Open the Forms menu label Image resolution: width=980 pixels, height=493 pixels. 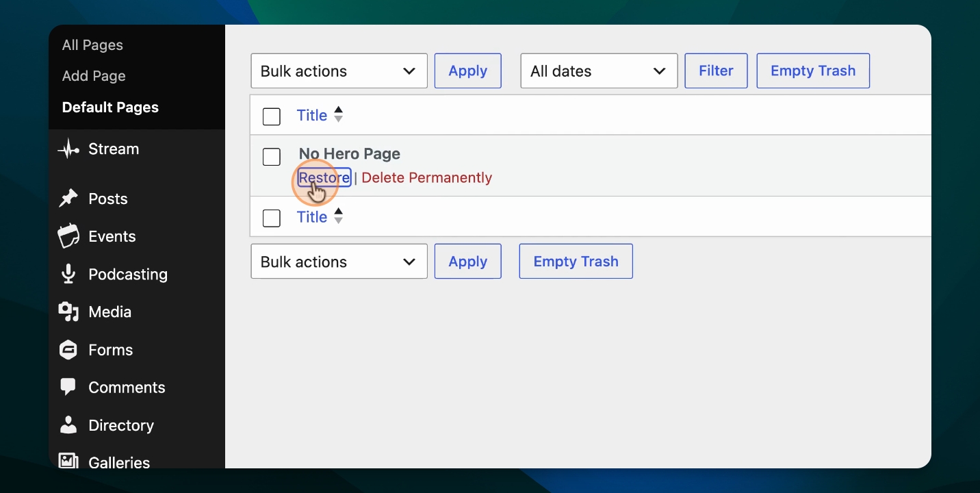click(111, 350)
